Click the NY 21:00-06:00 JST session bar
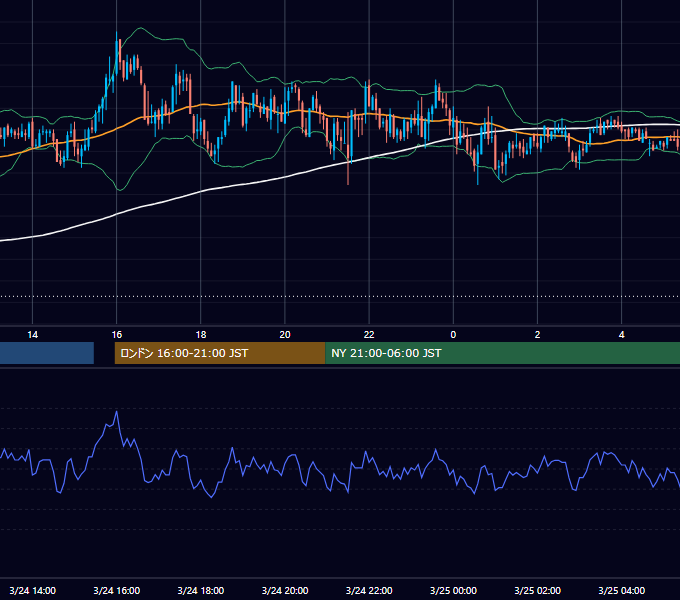Viewport: 680px width, 600px height. (x=503, y=353)
